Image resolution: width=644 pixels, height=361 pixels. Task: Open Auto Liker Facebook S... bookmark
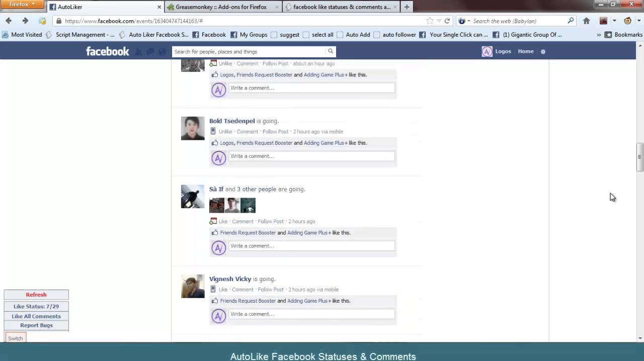153,35
